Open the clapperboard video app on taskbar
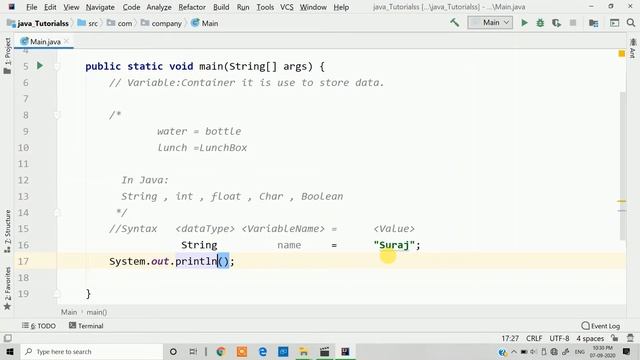 [324, 351]
